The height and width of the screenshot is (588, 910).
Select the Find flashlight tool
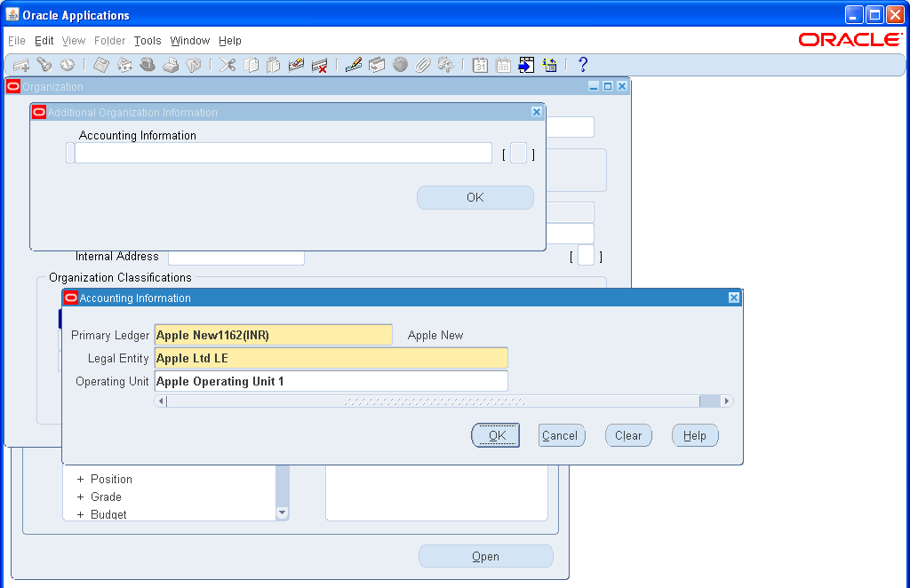coord(44,64)
